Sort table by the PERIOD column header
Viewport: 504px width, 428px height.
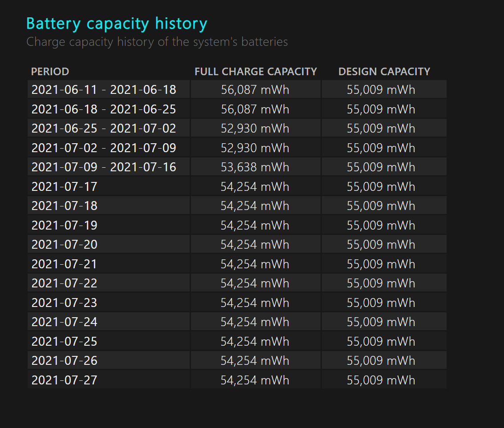tap(50, 71)
